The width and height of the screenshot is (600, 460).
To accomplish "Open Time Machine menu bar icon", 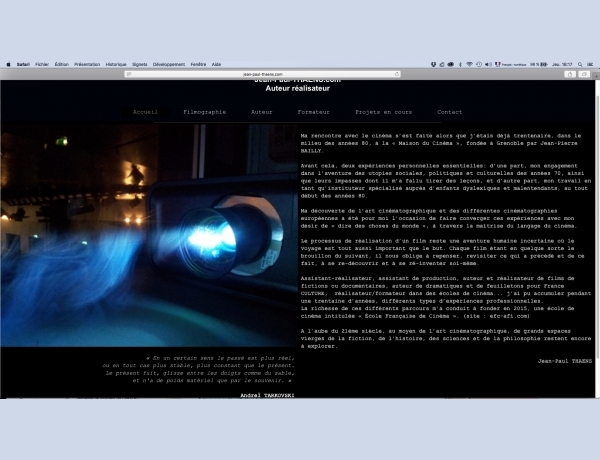I will pos(479,64).
